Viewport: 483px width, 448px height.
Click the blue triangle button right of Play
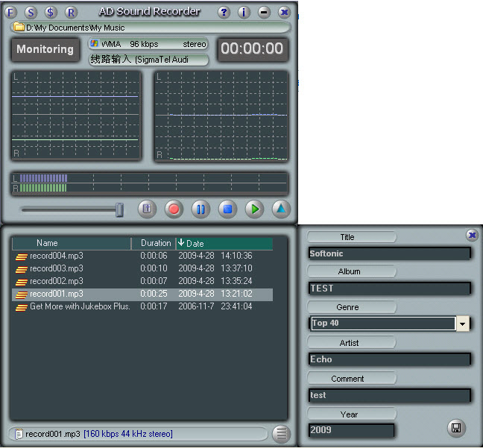280,209
